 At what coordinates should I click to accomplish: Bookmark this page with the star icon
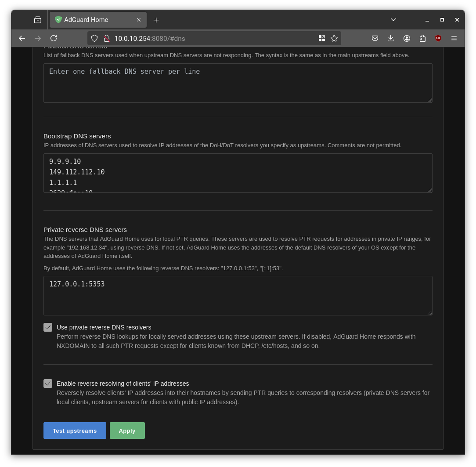coord(334,38)
